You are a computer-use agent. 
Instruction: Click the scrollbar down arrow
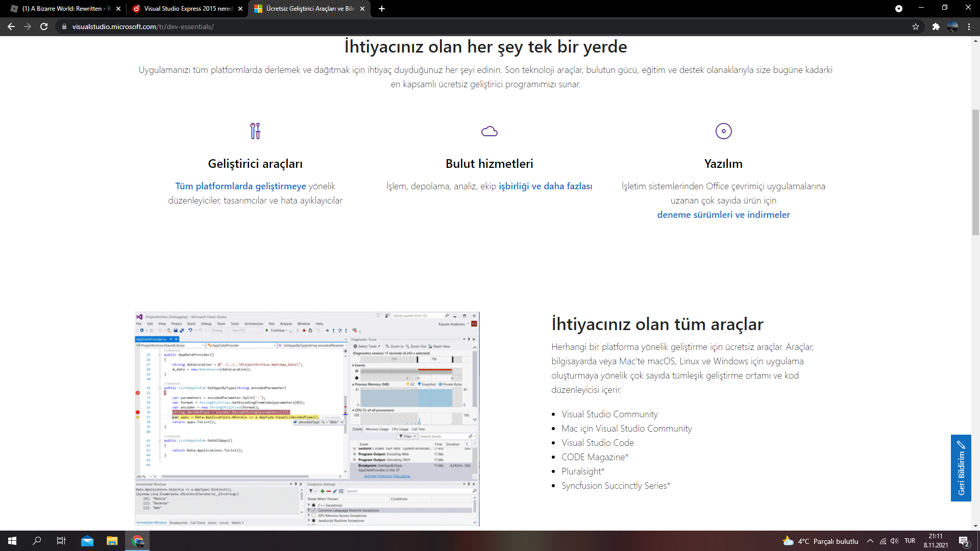(x=975, y=526)
